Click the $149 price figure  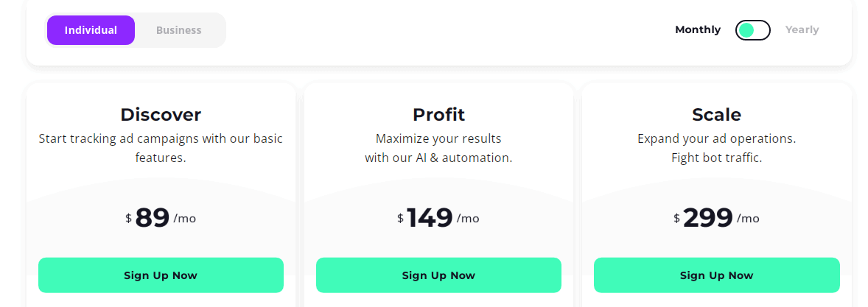click(429, 218)
